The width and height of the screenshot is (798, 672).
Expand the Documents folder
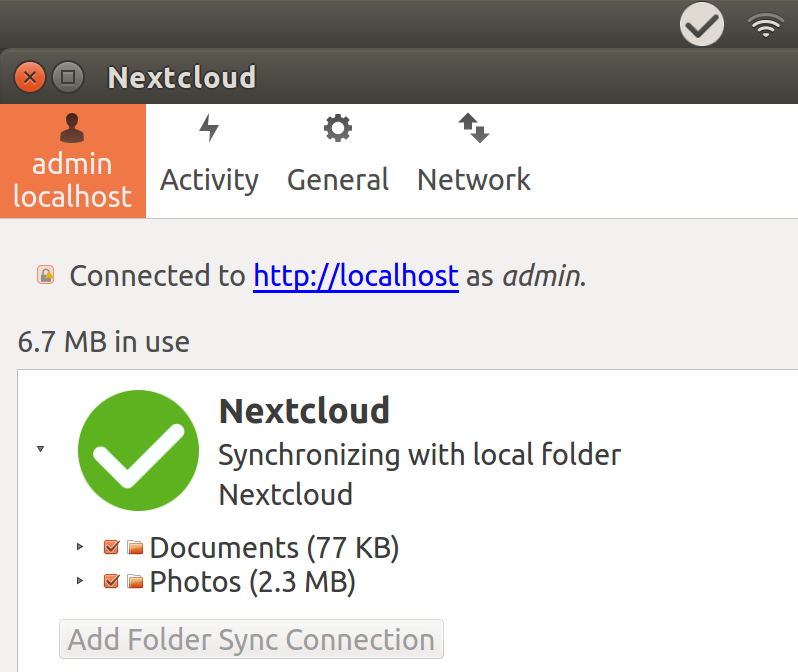pyautogui.click(x=81, y=548)
